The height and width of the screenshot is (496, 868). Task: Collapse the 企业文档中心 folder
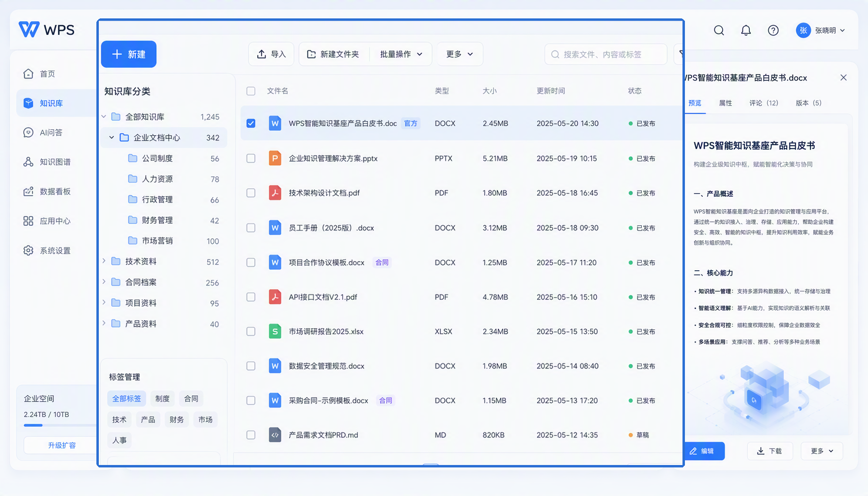[x=111, y=138]
